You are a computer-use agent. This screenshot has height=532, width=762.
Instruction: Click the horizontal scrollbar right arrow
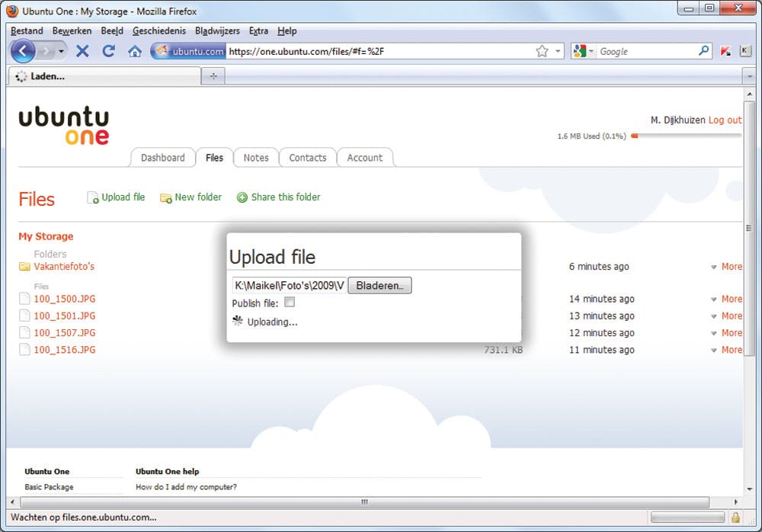tap(736, 502)
